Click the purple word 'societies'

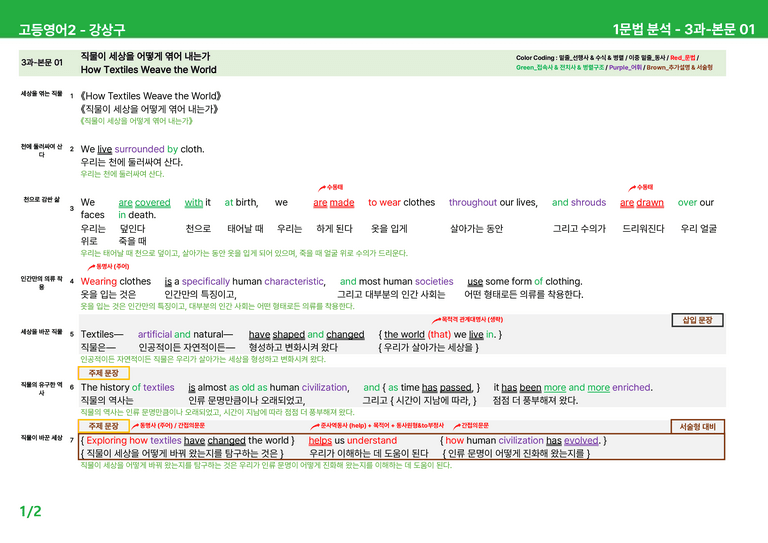tap(434, 282)
